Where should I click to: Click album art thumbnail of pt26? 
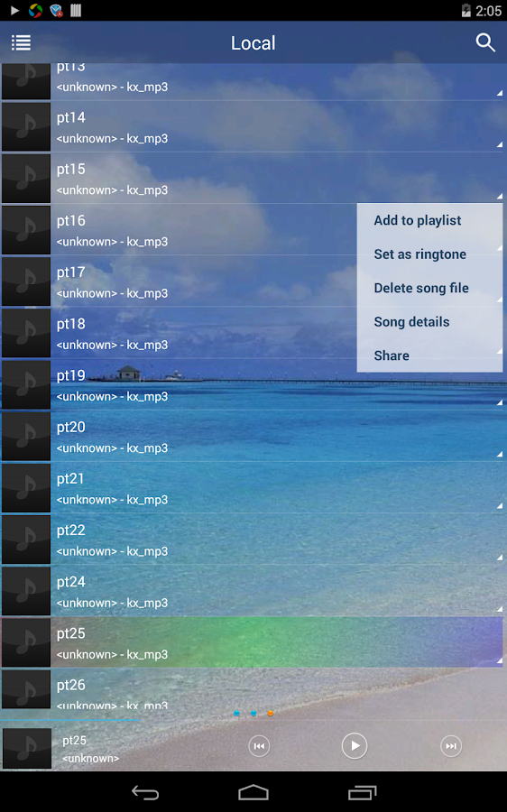(x=26, y=689)
